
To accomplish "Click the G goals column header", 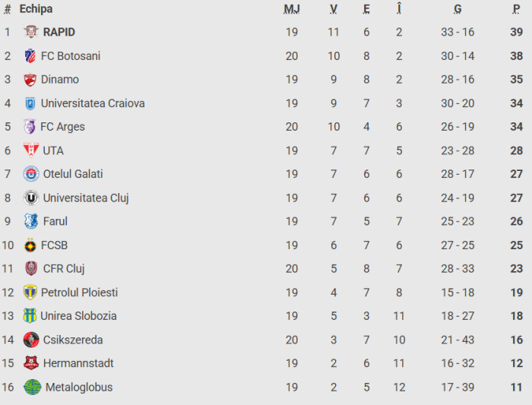I will coord(458,9).
